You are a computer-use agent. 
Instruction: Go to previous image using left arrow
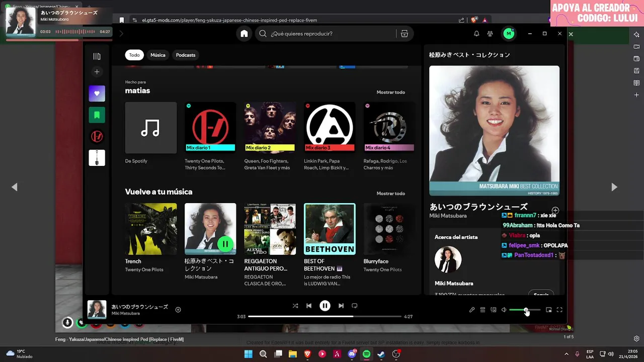(x=15, y=187)
